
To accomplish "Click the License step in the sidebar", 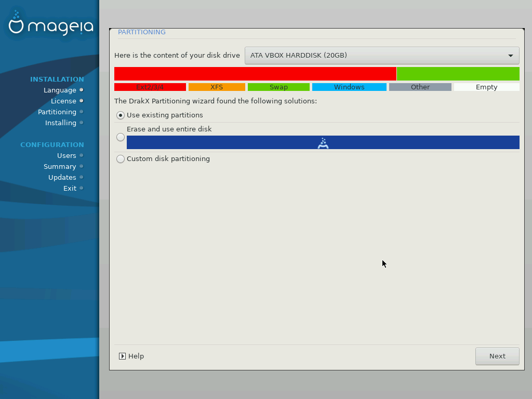I will (x=63, y=101).
